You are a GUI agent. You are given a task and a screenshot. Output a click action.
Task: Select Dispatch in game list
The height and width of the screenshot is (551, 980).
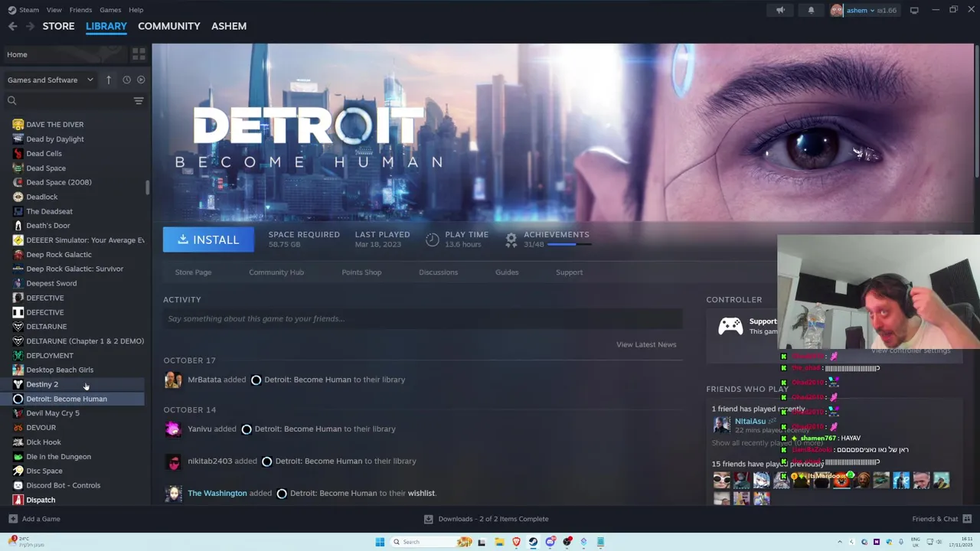tap(41, 500)
